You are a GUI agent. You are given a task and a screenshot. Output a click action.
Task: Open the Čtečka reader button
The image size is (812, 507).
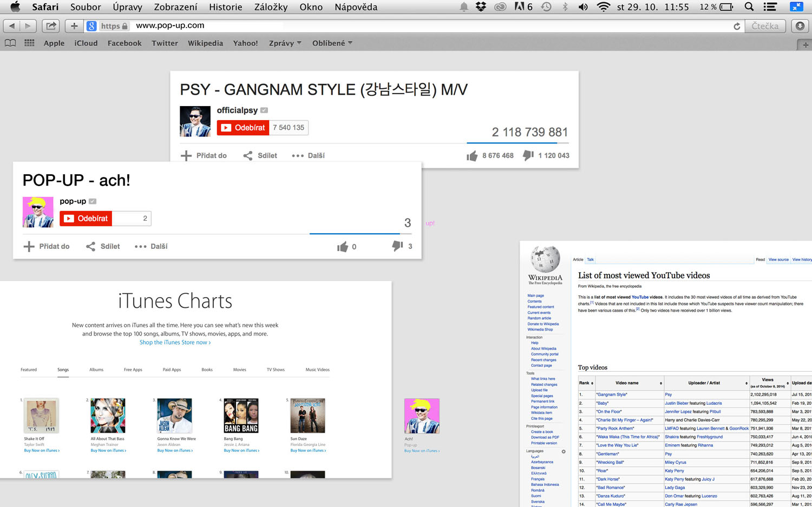[765, 26]
